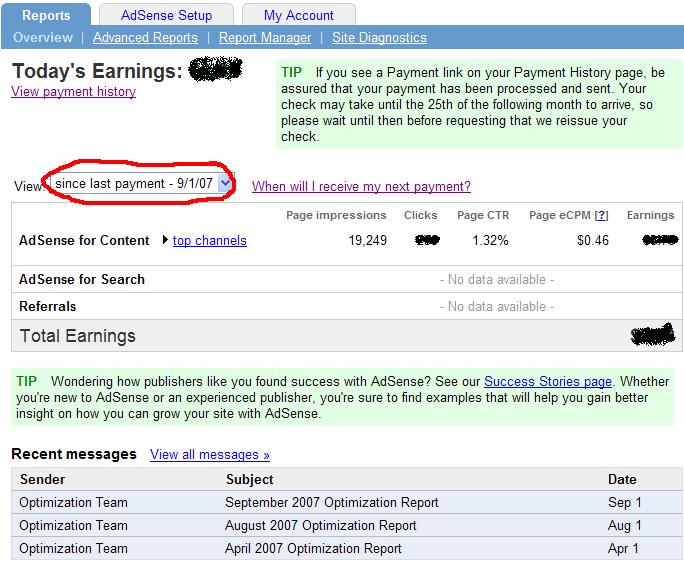Open the View date range dropdown

coord(142,183)
